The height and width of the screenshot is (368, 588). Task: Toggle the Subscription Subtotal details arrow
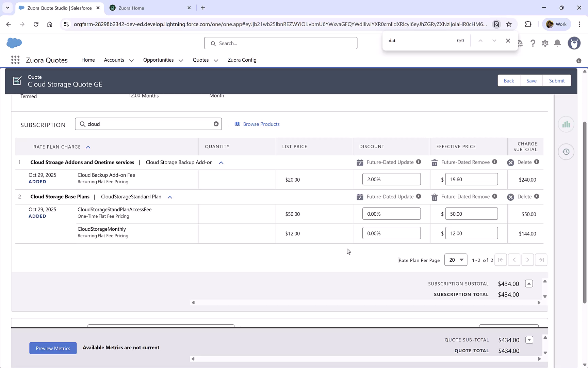pyautogui.click(x=529, y=283)
